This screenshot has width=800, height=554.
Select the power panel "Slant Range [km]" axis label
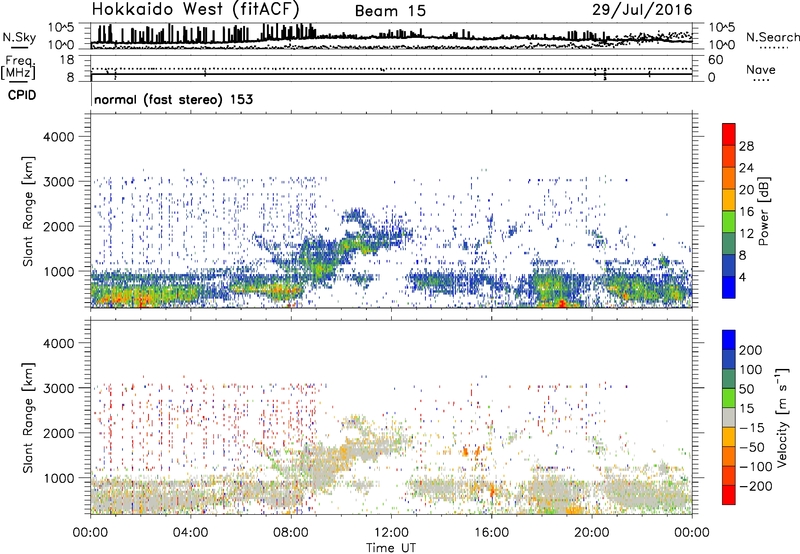coord(28,212)
